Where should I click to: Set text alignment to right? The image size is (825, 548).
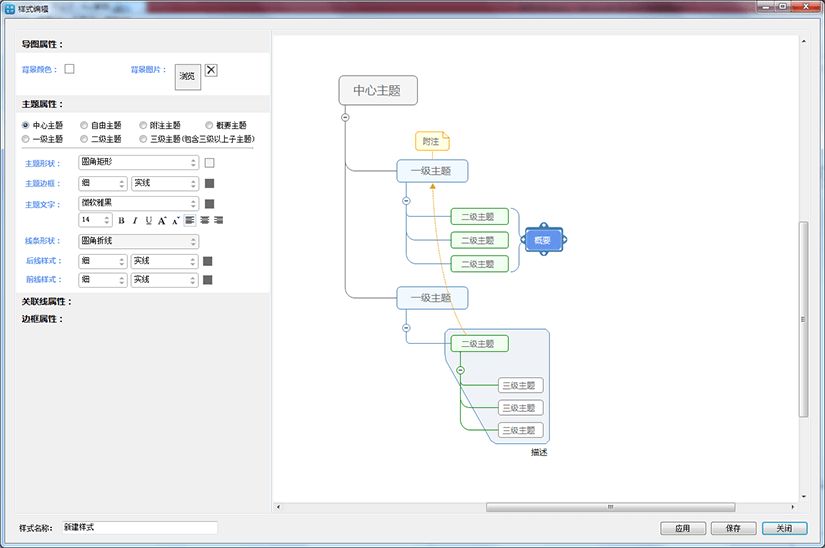click(x=218, y=220)
